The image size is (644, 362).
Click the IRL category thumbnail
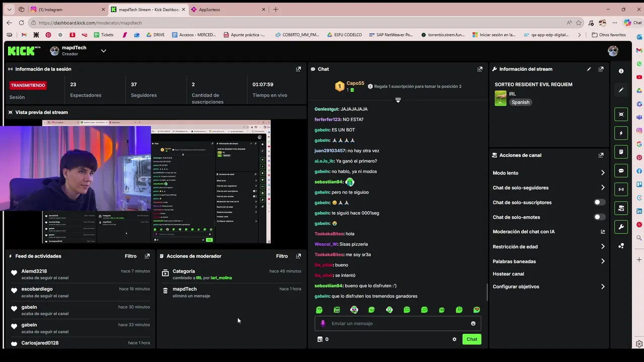tap(501, 98)
